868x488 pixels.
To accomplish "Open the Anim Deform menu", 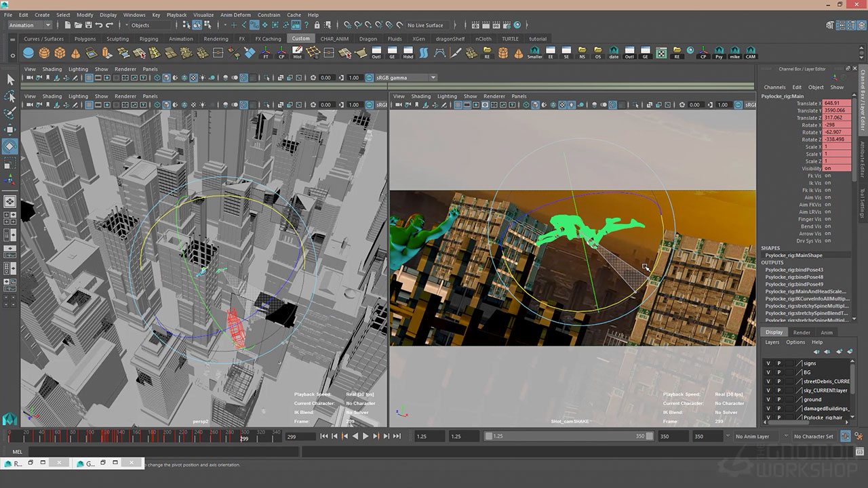I will coord(235,15).
